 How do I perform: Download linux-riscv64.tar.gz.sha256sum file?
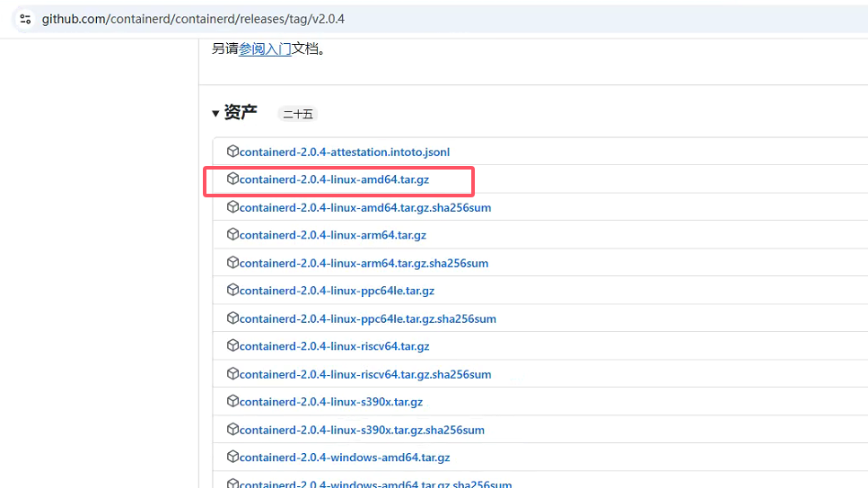click(x=365, y=375)
